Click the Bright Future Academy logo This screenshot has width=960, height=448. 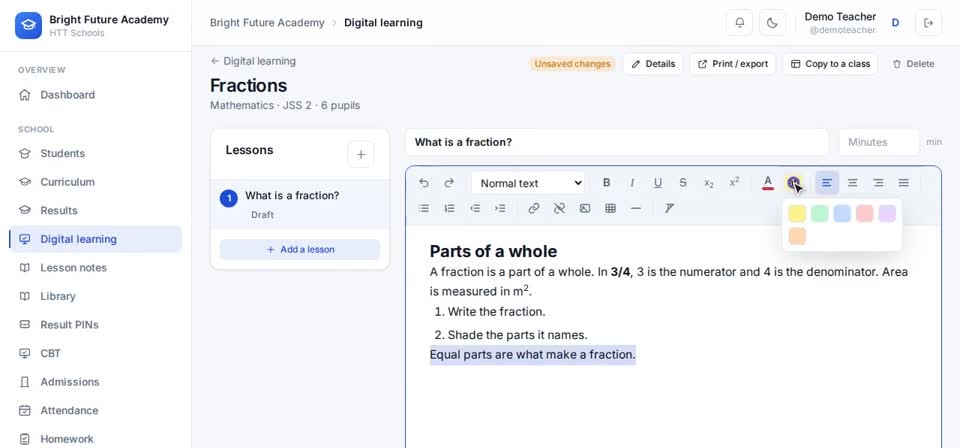pyautogui.click(x=28, y=25)
